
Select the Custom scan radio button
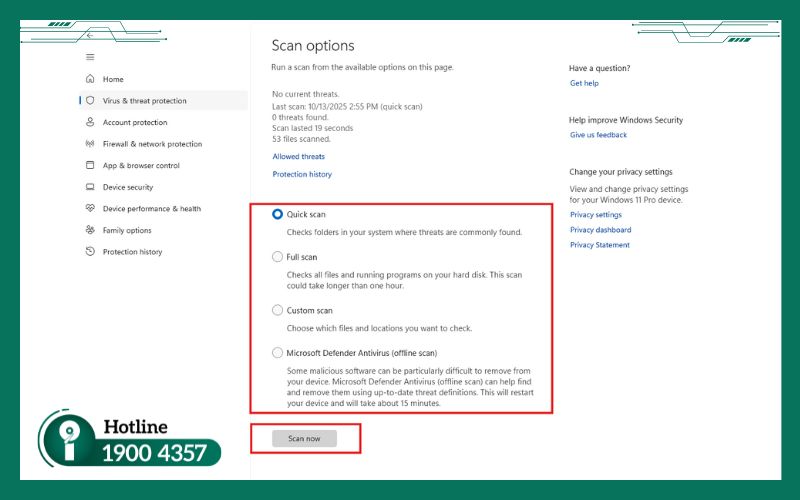click(278, 311)
